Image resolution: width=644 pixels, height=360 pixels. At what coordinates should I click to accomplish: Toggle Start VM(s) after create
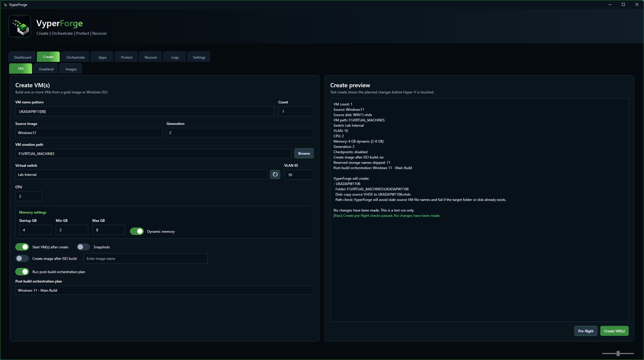click(22, 247)
